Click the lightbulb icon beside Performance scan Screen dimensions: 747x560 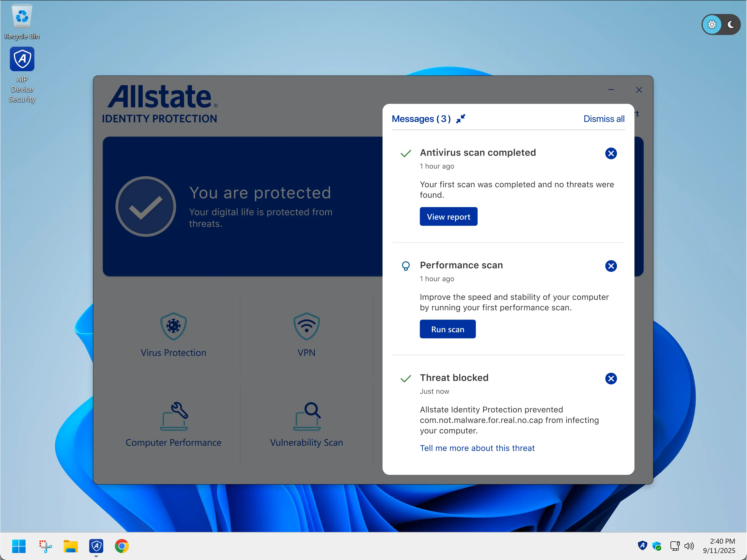tap(406, 266)
